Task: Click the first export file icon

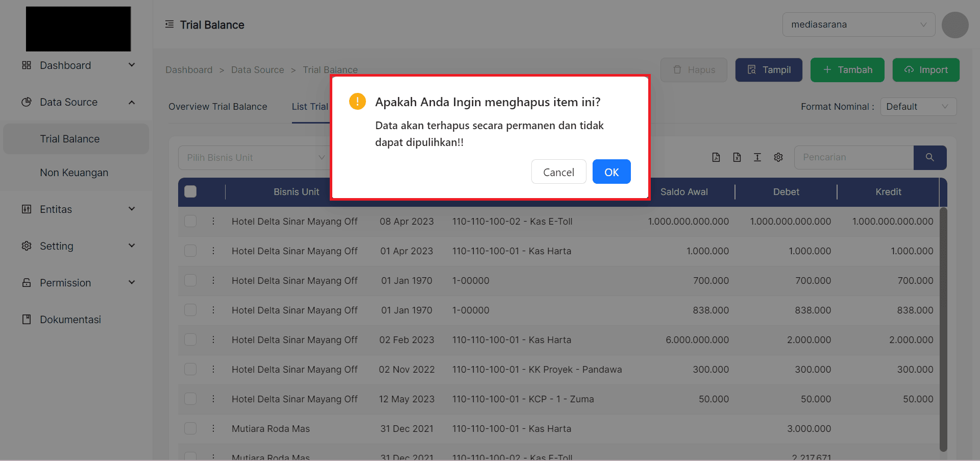Action: click(716, 157)
